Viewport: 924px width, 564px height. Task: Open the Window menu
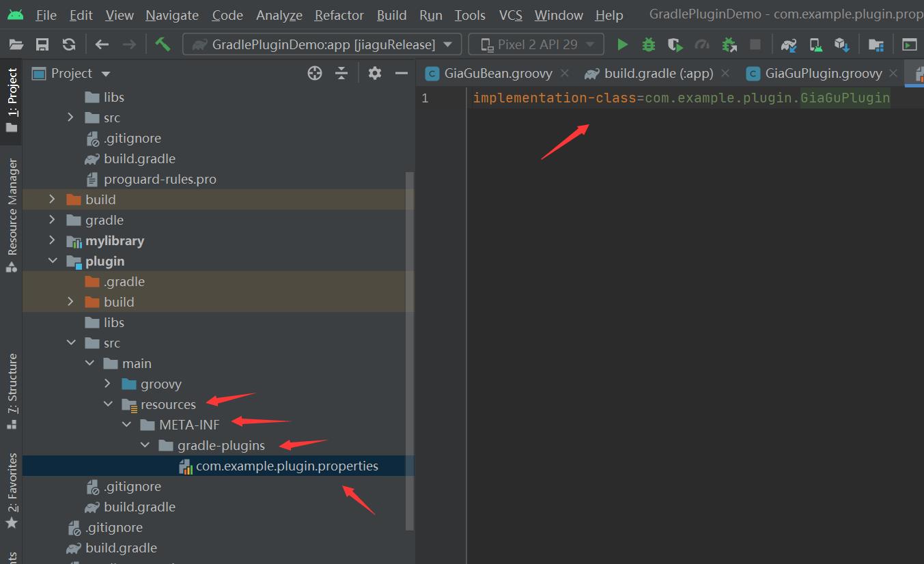point(559,15)
